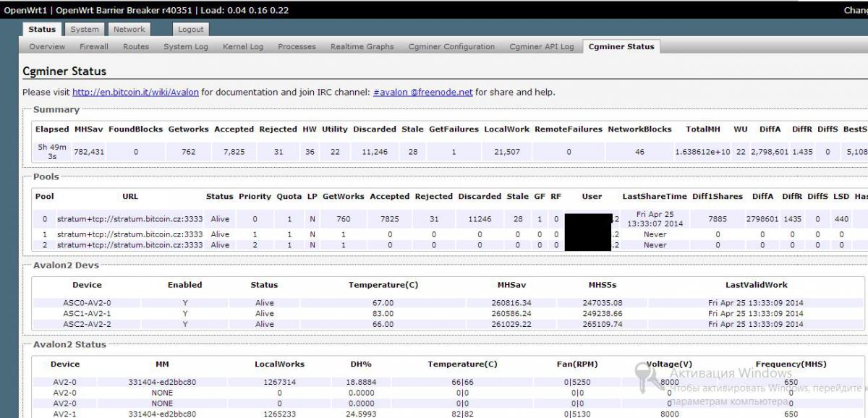The height and width of the screenshot is (418, 868).
Task: Open the #avalon @freenode.net IRC link
Action: pyautogui.click(x=423, y=92)
